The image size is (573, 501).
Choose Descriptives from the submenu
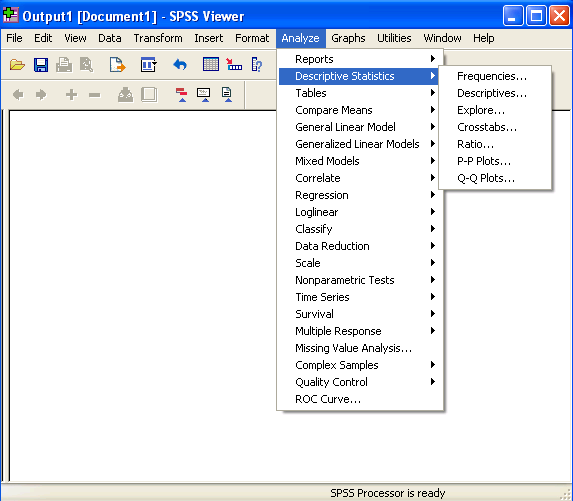pos(495,93)
